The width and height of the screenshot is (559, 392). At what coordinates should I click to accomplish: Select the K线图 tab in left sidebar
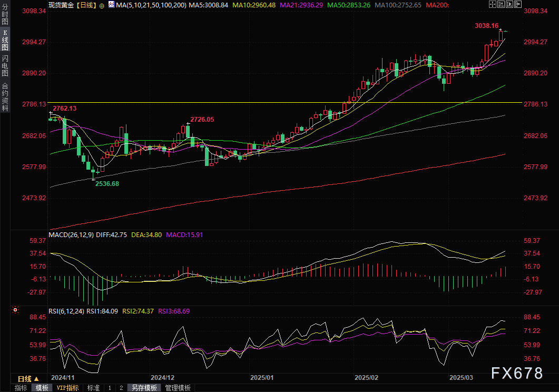[5, 40]
